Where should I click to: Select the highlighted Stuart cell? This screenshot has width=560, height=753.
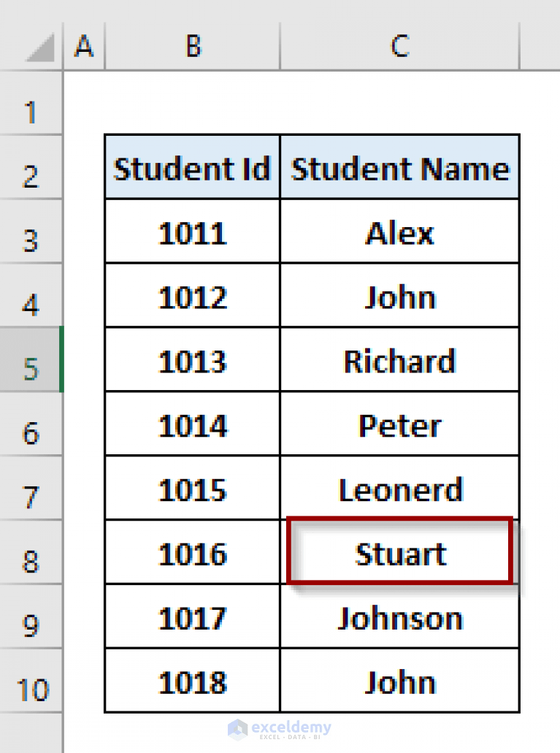click(x=399, y=553)
